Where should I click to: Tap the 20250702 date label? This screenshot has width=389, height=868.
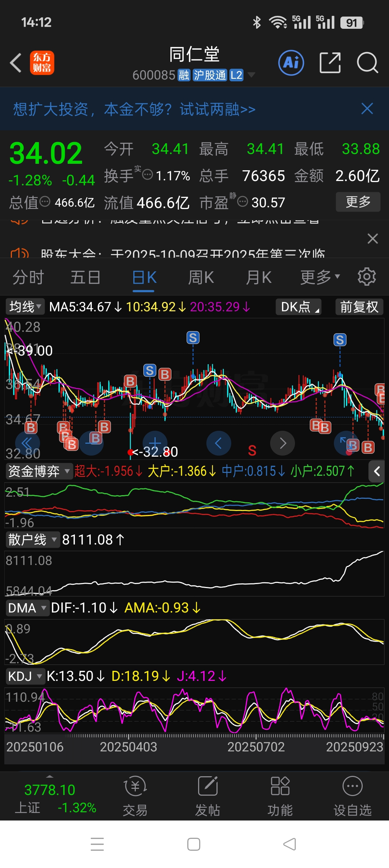pos(256,747)
